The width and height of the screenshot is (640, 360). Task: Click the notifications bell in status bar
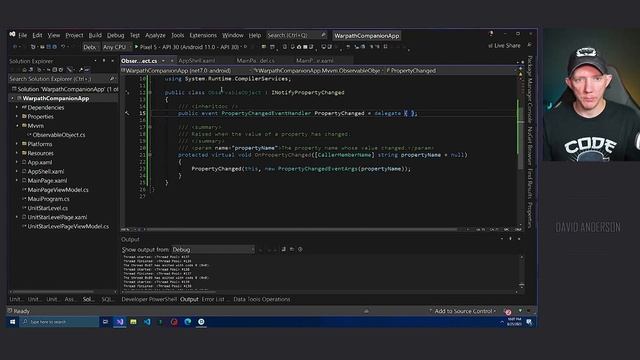[x=508, y=312]
